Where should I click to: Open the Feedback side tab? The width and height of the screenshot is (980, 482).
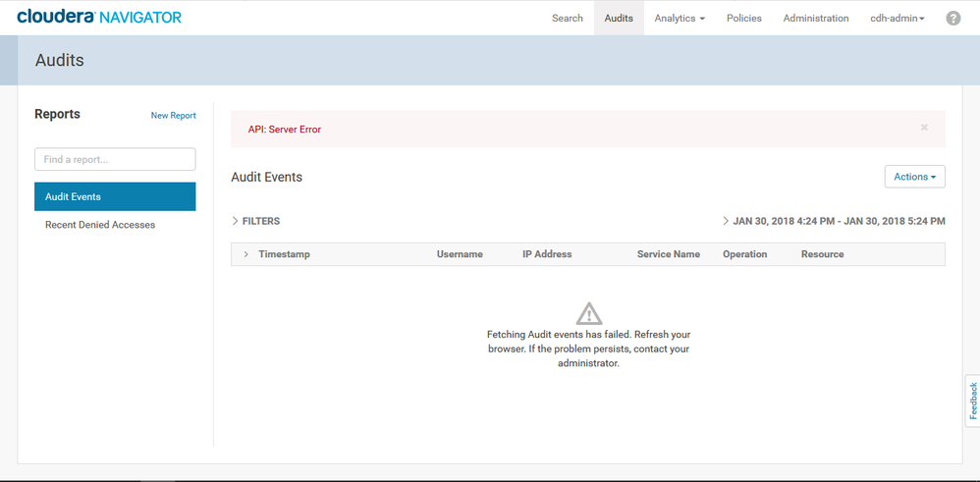coord(972,401)
